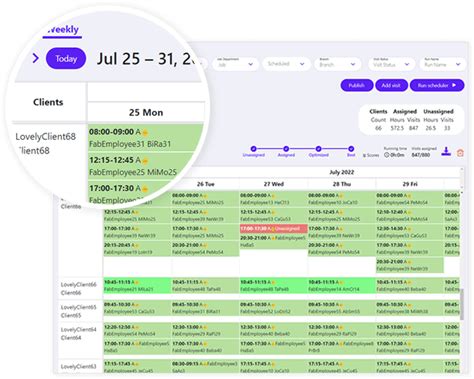Image resolution: width=474 pixels, height=379 pixels.
Task: Click the Add visit button
Action: click(391, 85)
